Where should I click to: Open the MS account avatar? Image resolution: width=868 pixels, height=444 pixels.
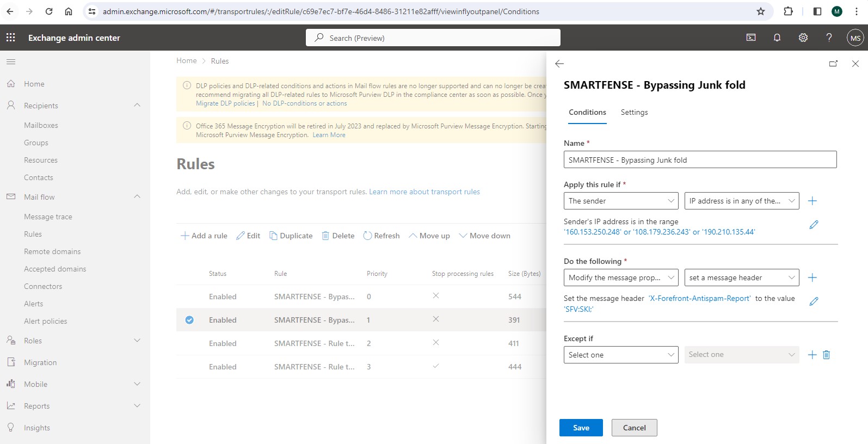(x=855, y=38)
